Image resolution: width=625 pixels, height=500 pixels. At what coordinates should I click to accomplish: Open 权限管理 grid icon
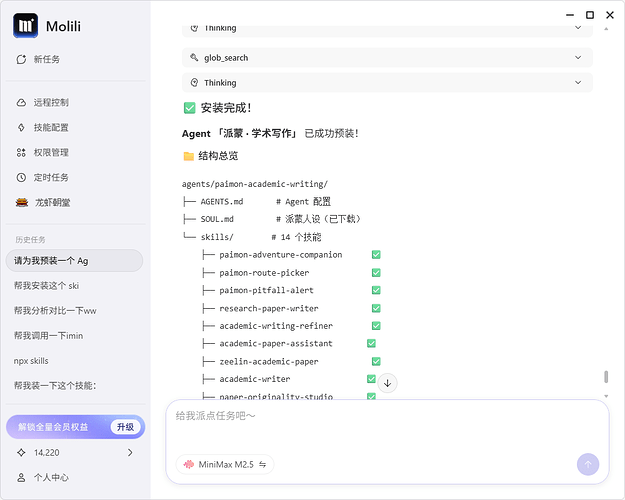pos(21,152)
